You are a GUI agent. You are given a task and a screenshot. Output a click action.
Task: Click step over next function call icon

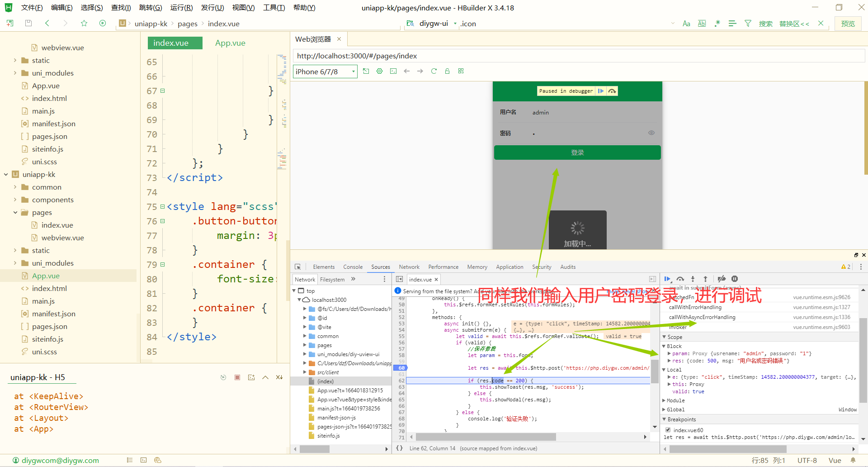pos(680,279)
